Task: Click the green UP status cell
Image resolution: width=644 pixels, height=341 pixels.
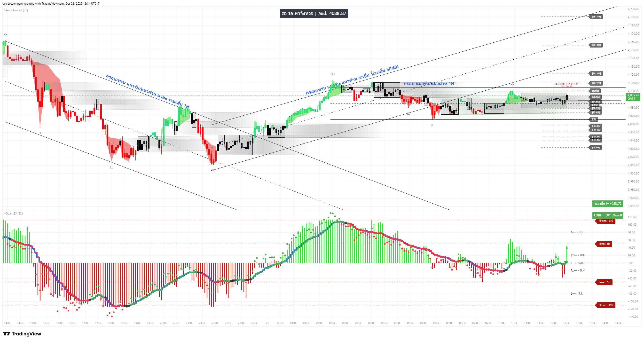Action: [607, 215]
